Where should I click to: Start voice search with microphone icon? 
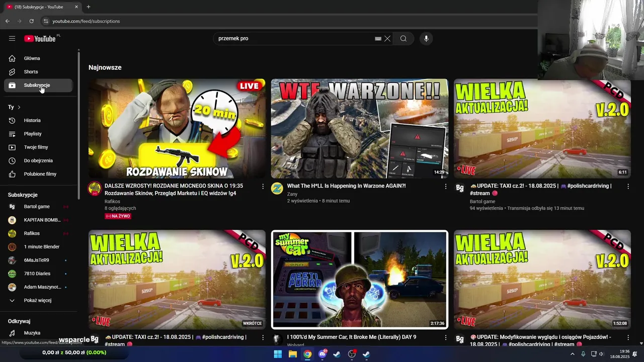426,39
